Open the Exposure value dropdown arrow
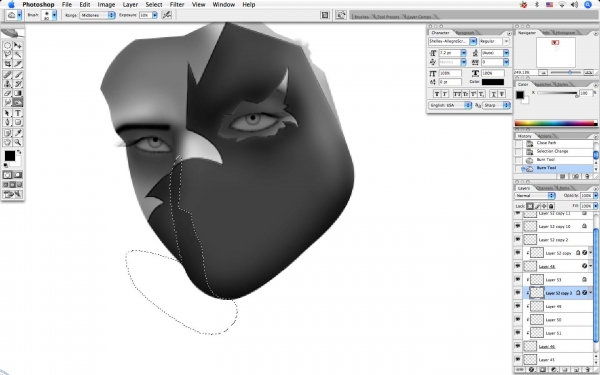 (155, 15)
